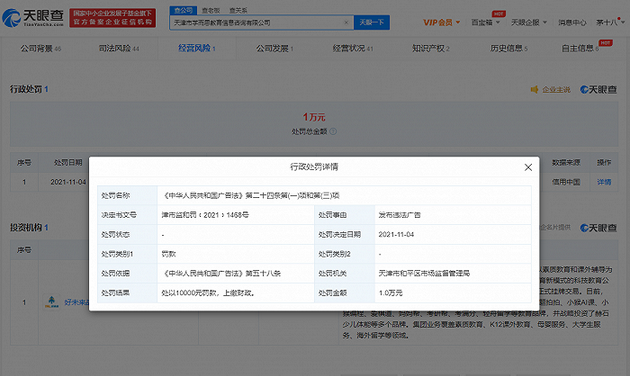Screen dimensions: 630x376
Task: Open the 公司背景 tab
Action: pos(41,49)
